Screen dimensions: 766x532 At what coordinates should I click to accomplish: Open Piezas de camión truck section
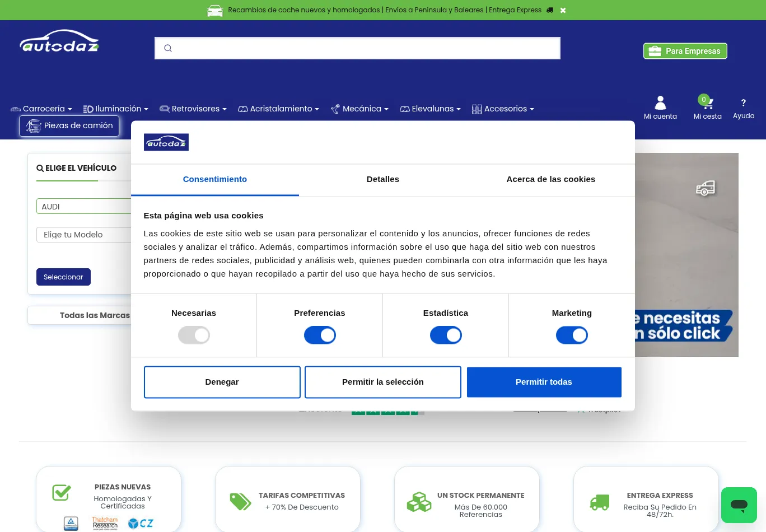(x=69, y=125)
